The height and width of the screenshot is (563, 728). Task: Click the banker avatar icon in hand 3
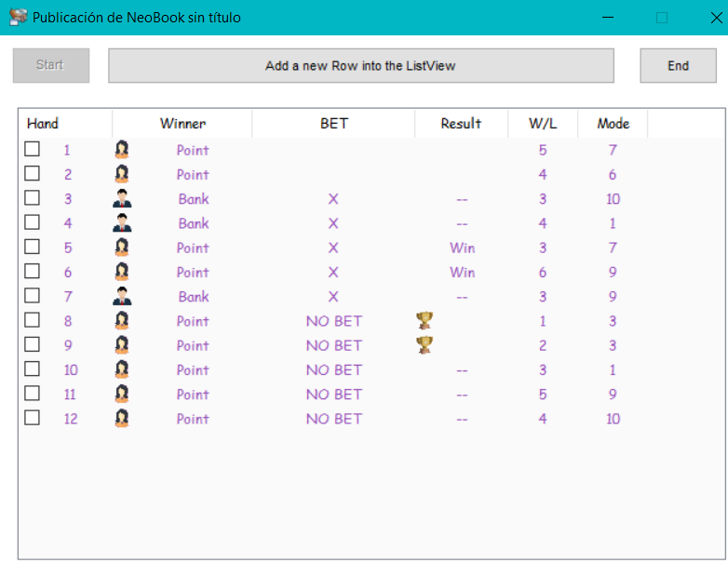click(x=122, y=198)
